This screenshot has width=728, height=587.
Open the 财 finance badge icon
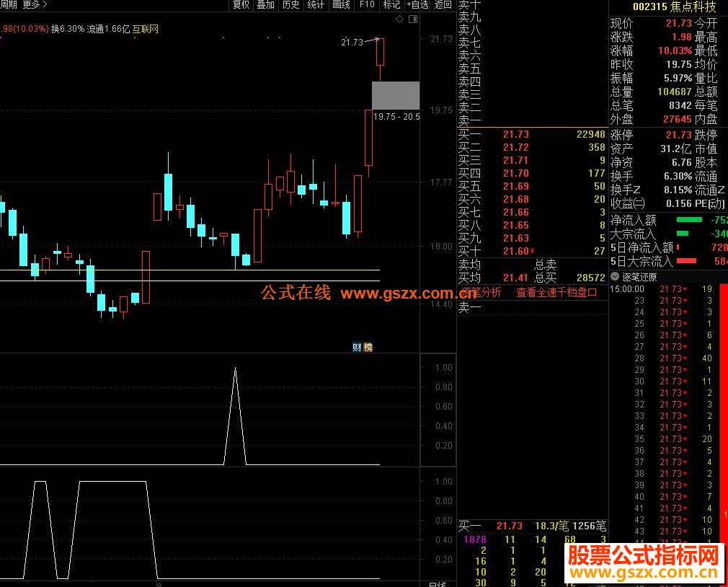[357, 347]
